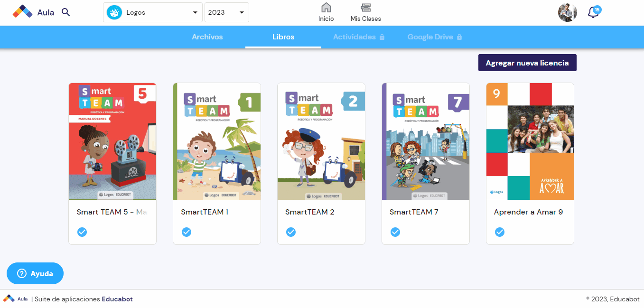Open the Smart TEAM 5 book cover
The image size is (644, 308).
click(112, 141)
